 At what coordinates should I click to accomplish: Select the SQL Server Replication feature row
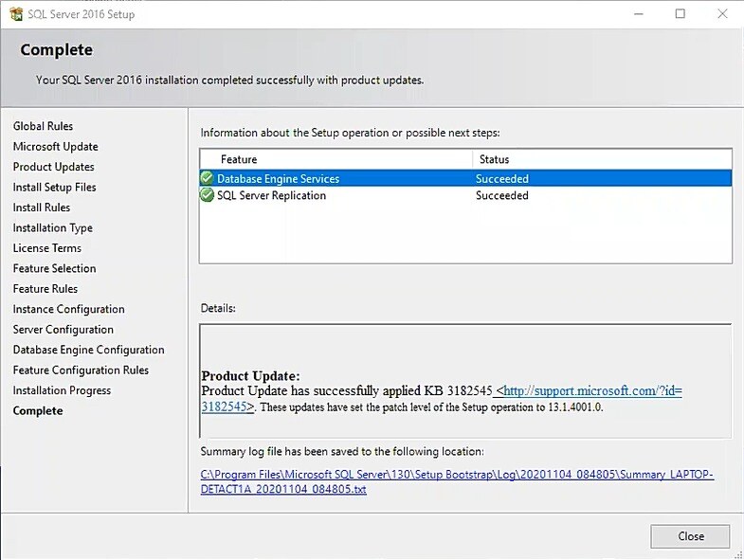click(465, 195)
